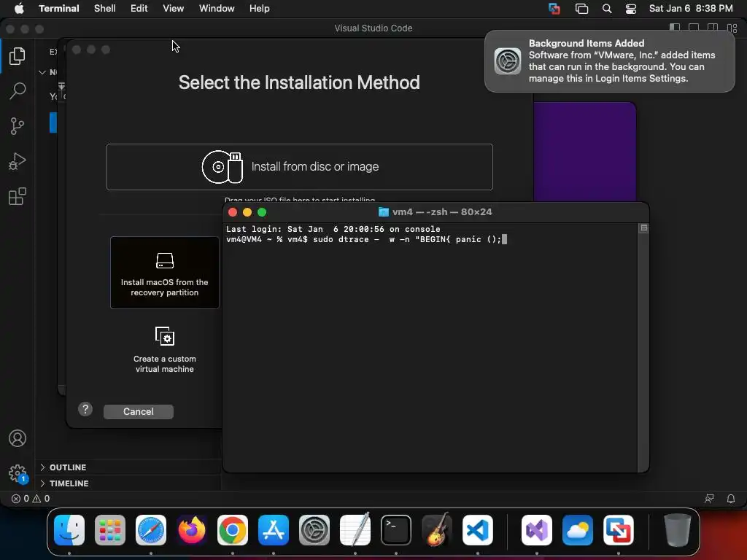Open Launchpad from the Dock
Viewport: 747px width, 560px height.
(x=110, y=530)
